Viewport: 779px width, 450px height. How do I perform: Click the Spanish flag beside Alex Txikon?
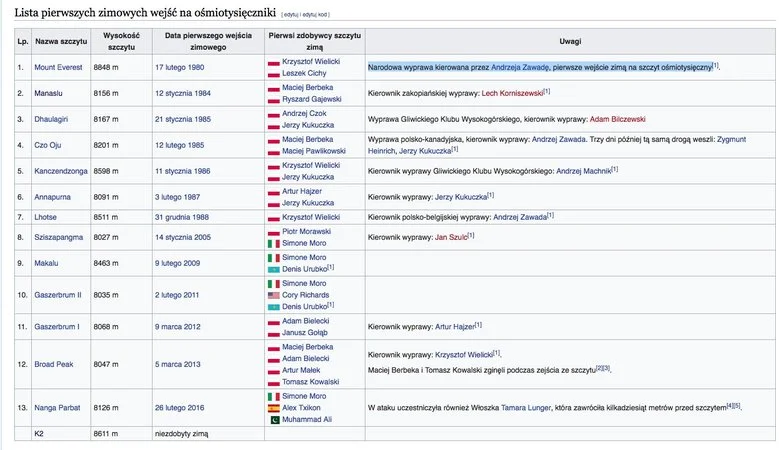click(274, 408)
